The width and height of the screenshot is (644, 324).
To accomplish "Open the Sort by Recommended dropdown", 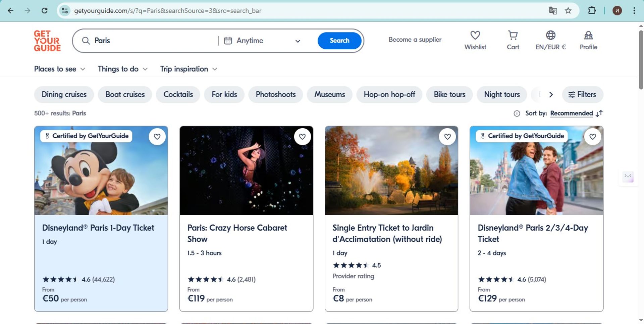I will [571, 113].
